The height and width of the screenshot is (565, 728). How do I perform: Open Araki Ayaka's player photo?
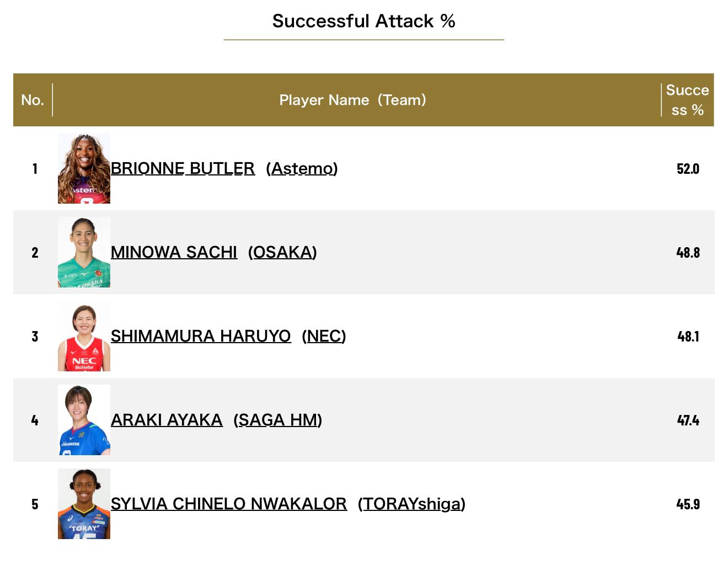(84, 420)
